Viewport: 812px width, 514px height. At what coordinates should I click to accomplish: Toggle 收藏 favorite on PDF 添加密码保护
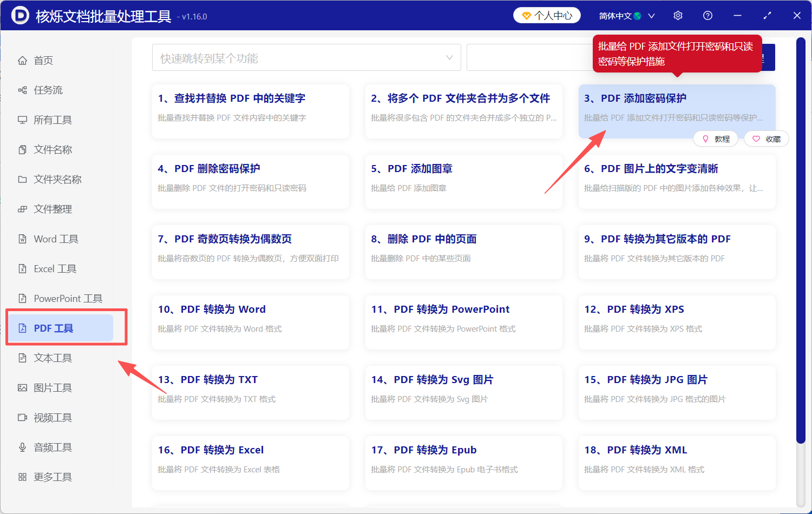(x=767, y=139)
